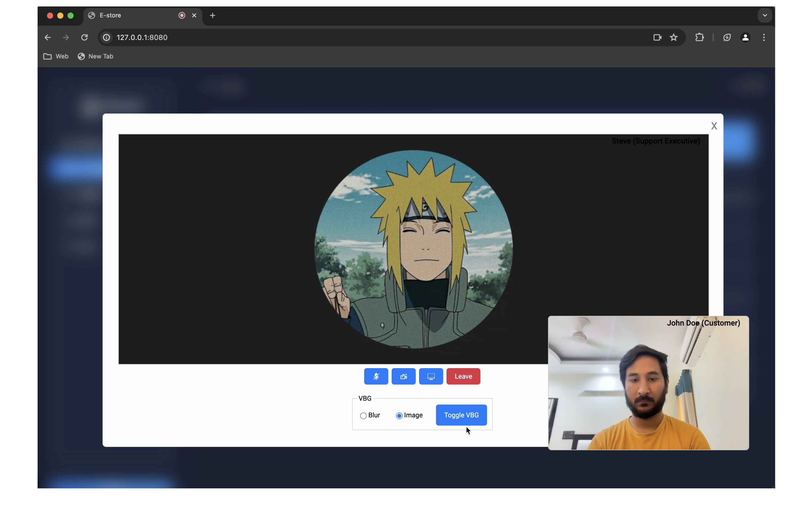
Task: Click the browser camera permission icon
Action: coord(657,38)
